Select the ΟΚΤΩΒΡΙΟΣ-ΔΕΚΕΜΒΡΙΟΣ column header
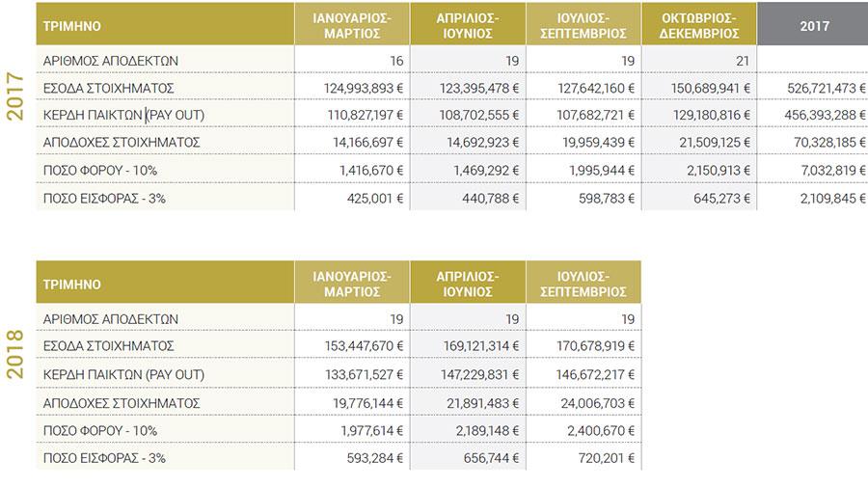 tap(698, 24)
